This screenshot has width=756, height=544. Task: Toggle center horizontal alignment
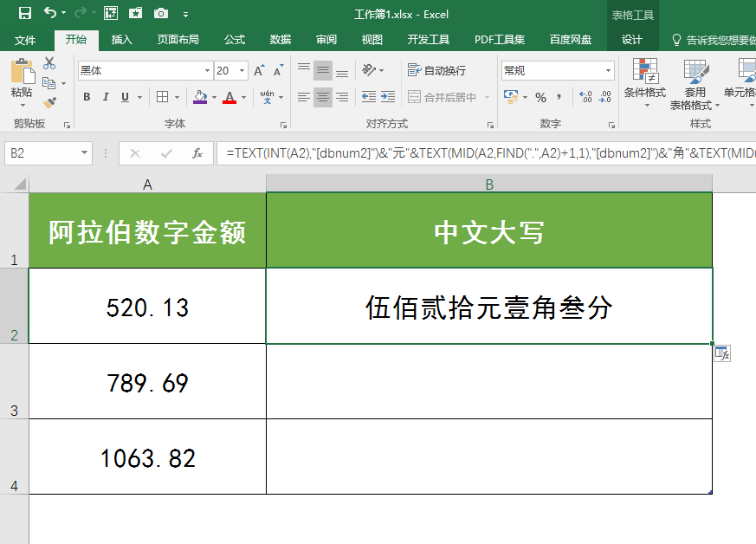click(x=323, y=97)
